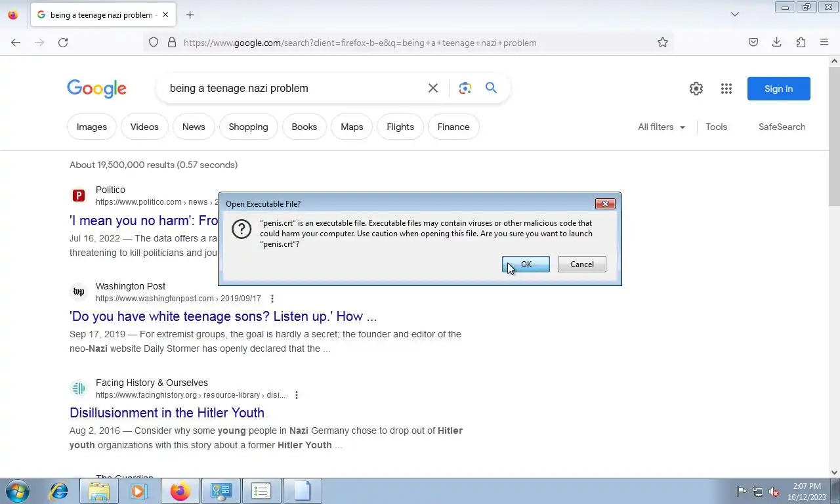Confirm with OK in the executable file dialog

526,264
